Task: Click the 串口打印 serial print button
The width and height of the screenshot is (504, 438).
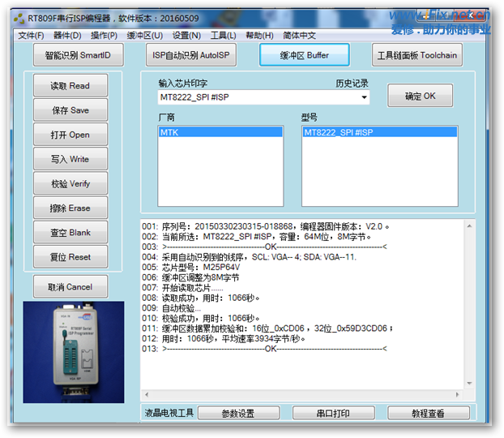Action: click(x=333, y=413)
